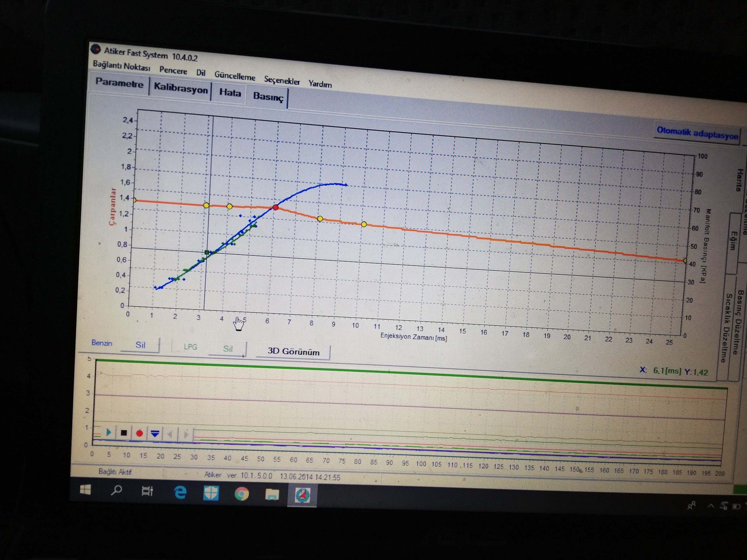Screen dimensions: 747x560
Task: Click the Çarpanlar axis label
Action: (112, 207)
